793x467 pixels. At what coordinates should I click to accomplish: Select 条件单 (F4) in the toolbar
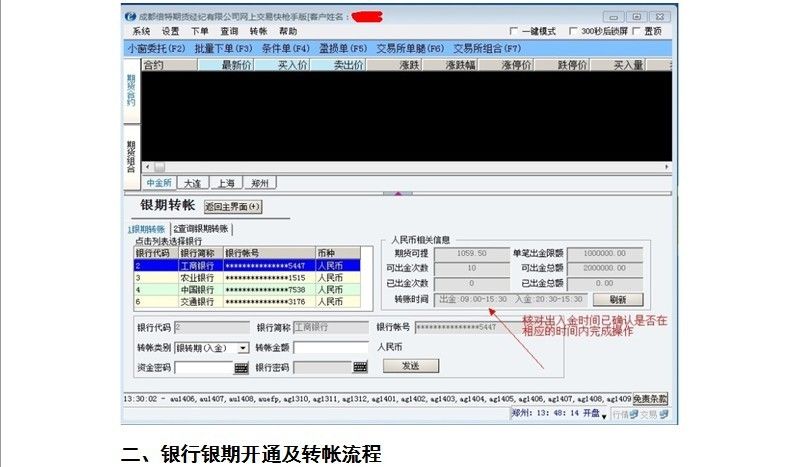[282, 47]
